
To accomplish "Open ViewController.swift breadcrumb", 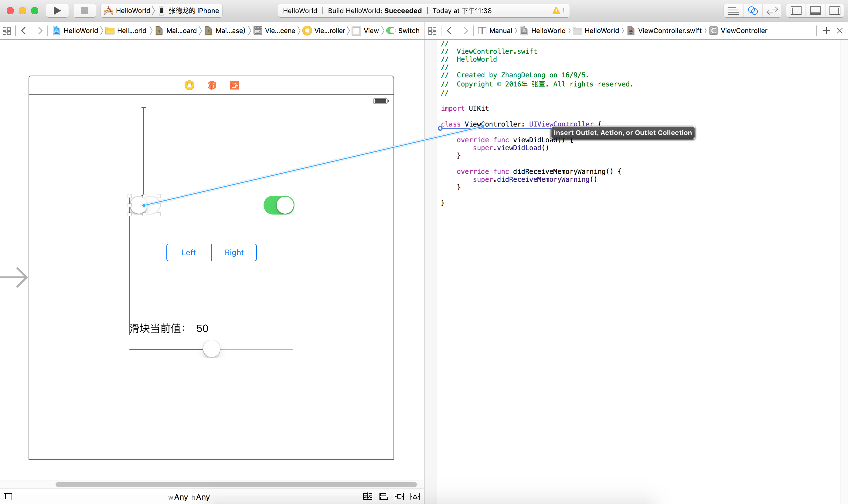I will [664, 31].
